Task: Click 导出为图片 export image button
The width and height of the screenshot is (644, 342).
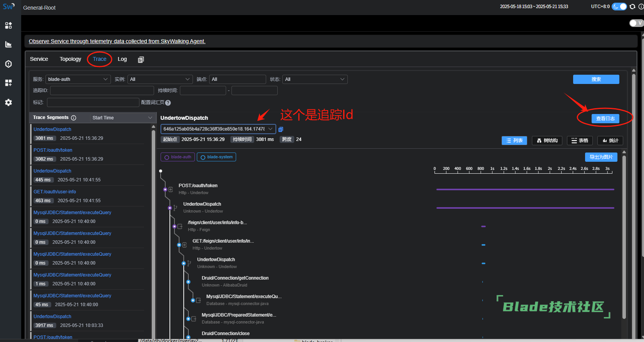Action: [601, 157]
